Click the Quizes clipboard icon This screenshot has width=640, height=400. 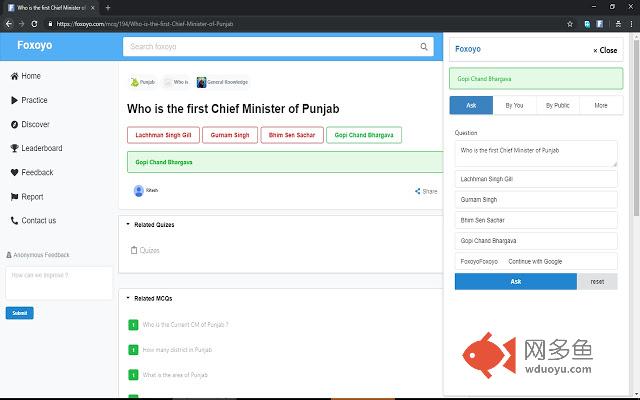(x=133, y=250)
